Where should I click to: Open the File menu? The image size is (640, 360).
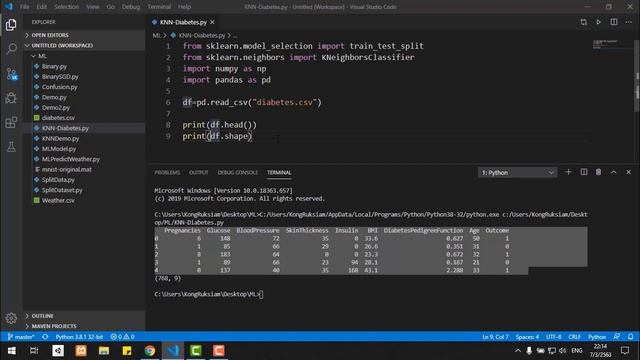24,7
